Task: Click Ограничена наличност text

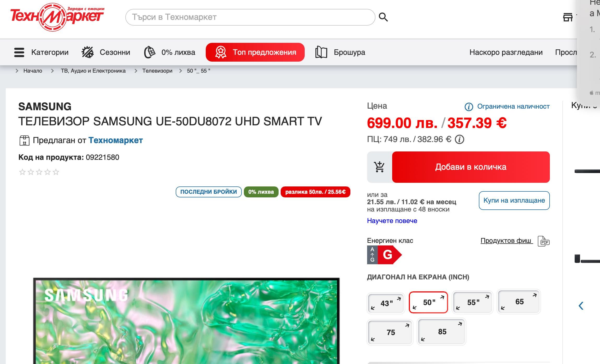Action: pos(513,106)
